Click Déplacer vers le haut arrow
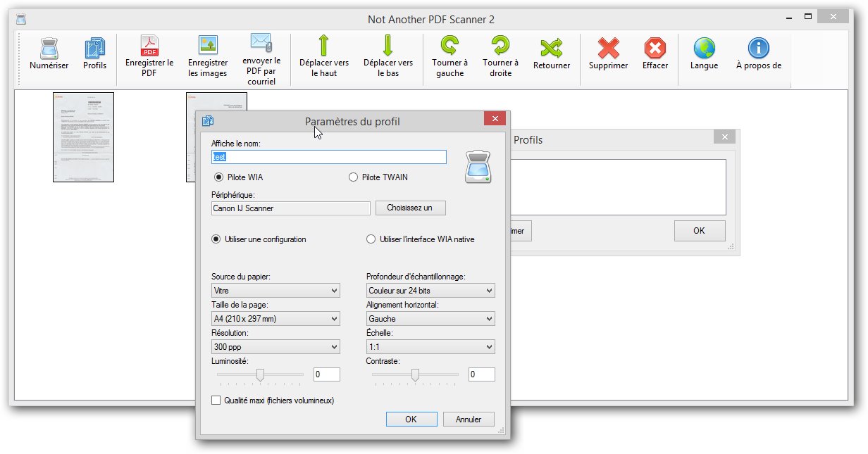The height and width of the screenshot is (454, 868). (x=323, y=46)
